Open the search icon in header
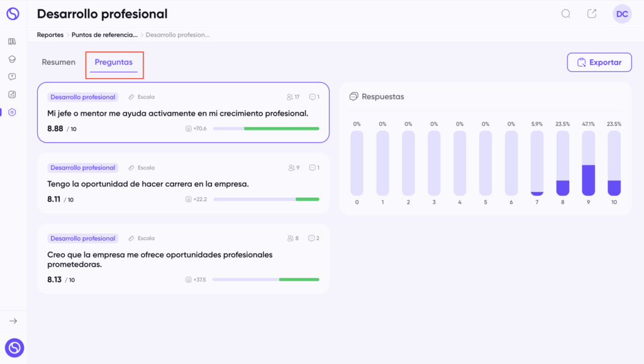Image resolution: width=644 pixels, height=364 pixels. (x=566, y=14)
